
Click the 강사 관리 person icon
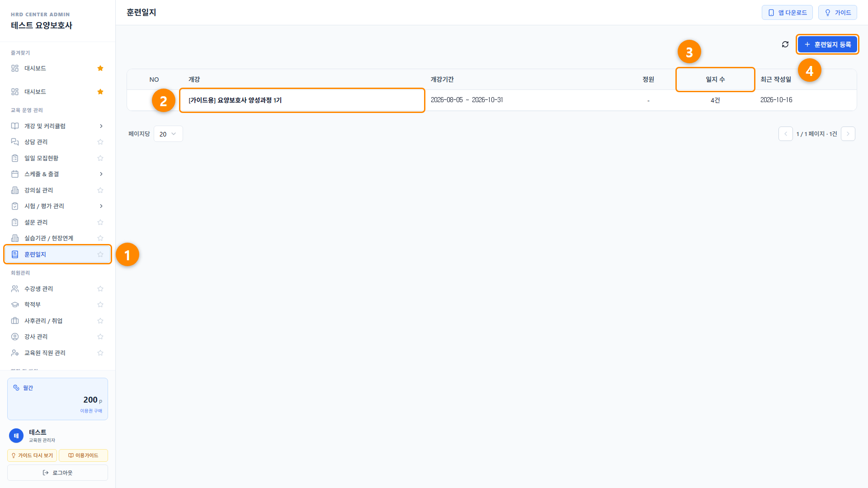[15, 337]
